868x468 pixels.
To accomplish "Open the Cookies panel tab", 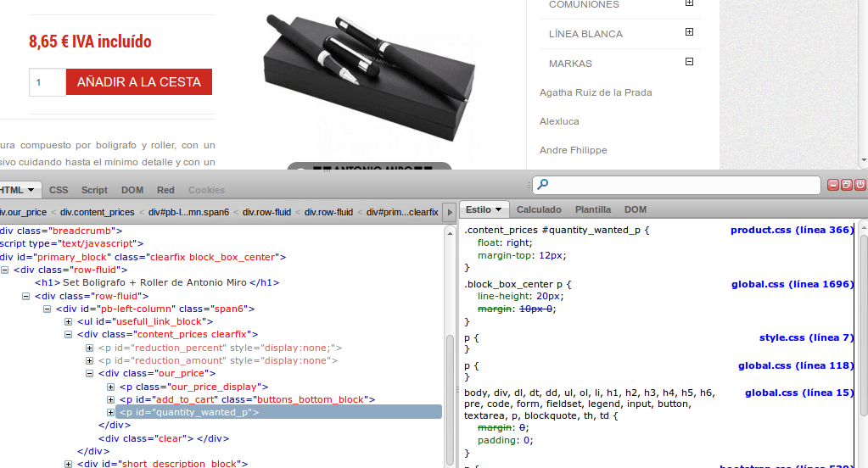I will tap(206, 190).
